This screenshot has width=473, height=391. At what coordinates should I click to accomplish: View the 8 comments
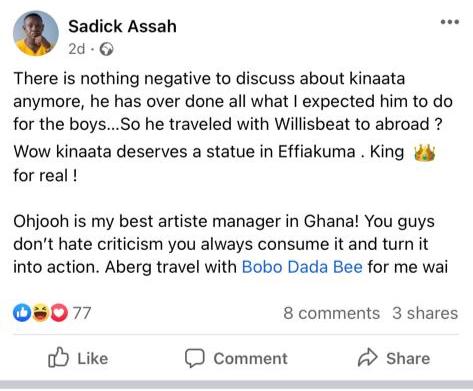[x=332, y=313]
